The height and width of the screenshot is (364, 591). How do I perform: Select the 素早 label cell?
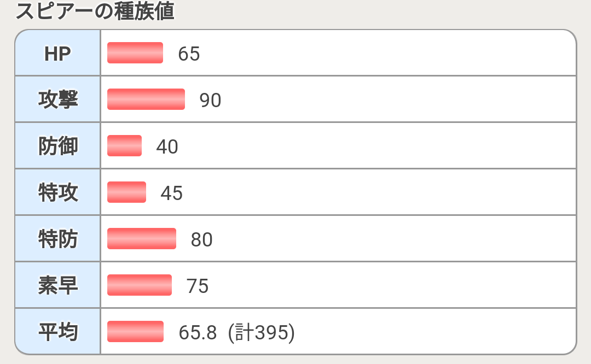click(x=57, y=285)
